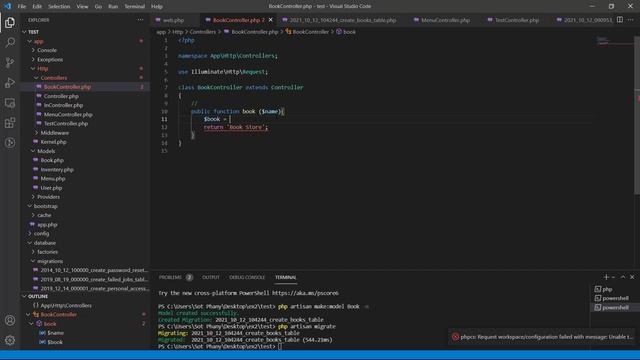Open the Run menu
The height and width of the screenshot is (360, 640).
pos(113,7)
